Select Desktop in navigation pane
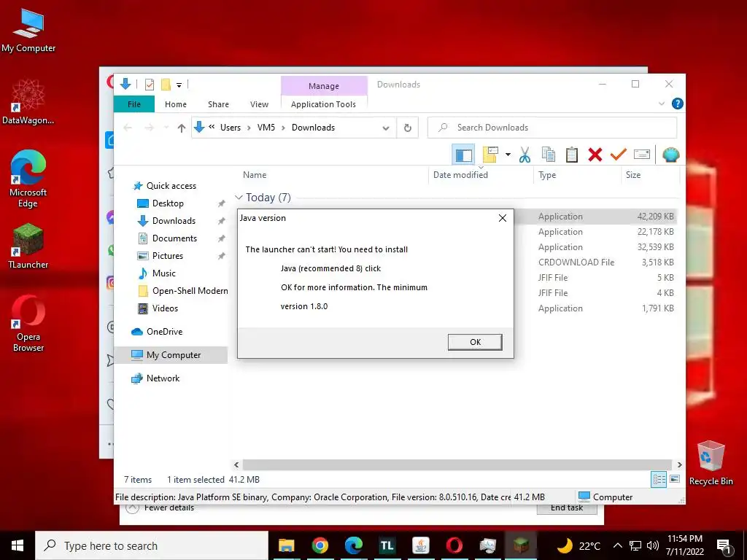This screenshot has width=747, height=560. click(168, 203)
